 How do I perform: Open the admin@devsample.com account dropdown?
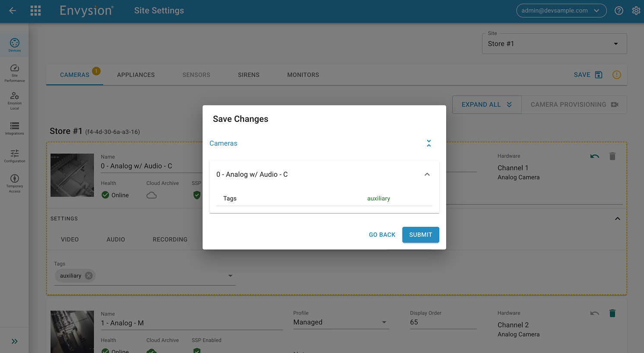561,11
